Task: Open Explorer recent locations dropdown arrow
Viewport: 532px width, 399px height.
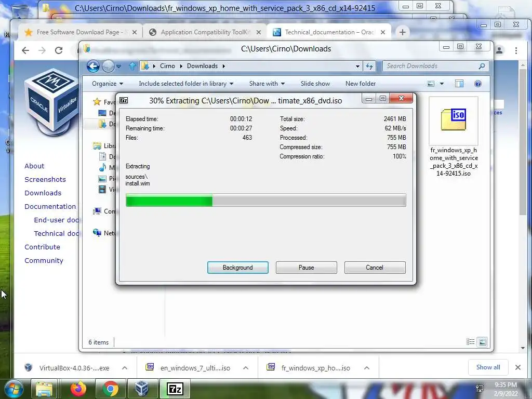Action: tap(119, 66)
